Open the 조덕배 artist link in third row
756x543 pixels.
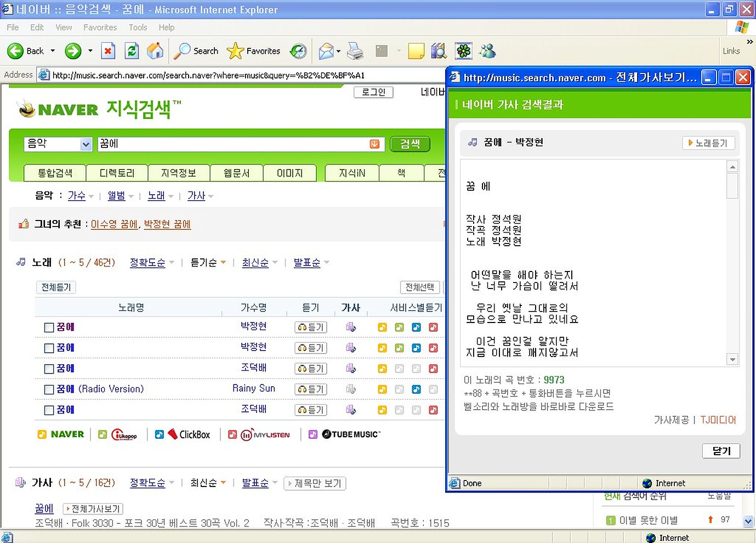[254, 367]
